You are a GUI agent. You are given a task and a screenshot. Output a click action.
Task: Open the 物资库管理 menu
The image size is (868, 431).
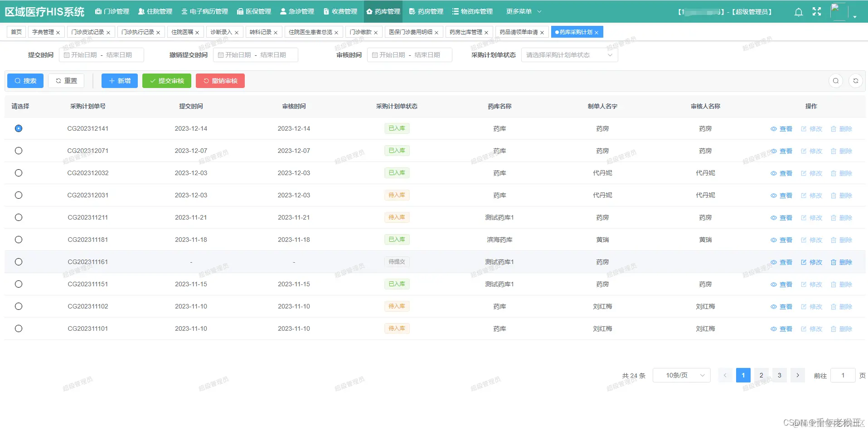pos(472,11)
